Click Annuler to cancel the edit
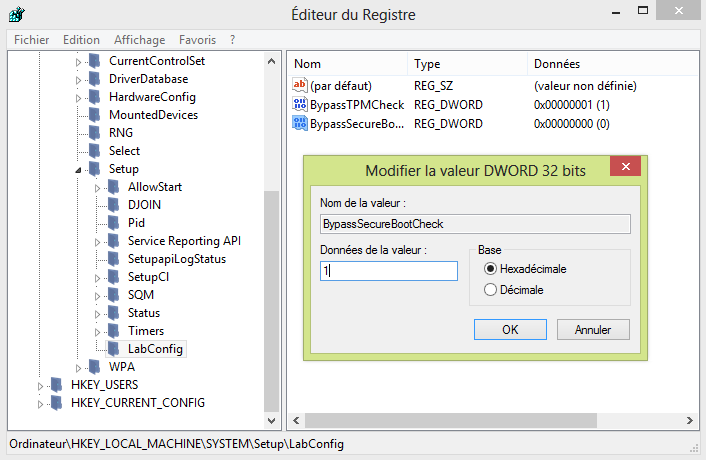The width and height of the screenshot is (706, 460). coord(593,329)
